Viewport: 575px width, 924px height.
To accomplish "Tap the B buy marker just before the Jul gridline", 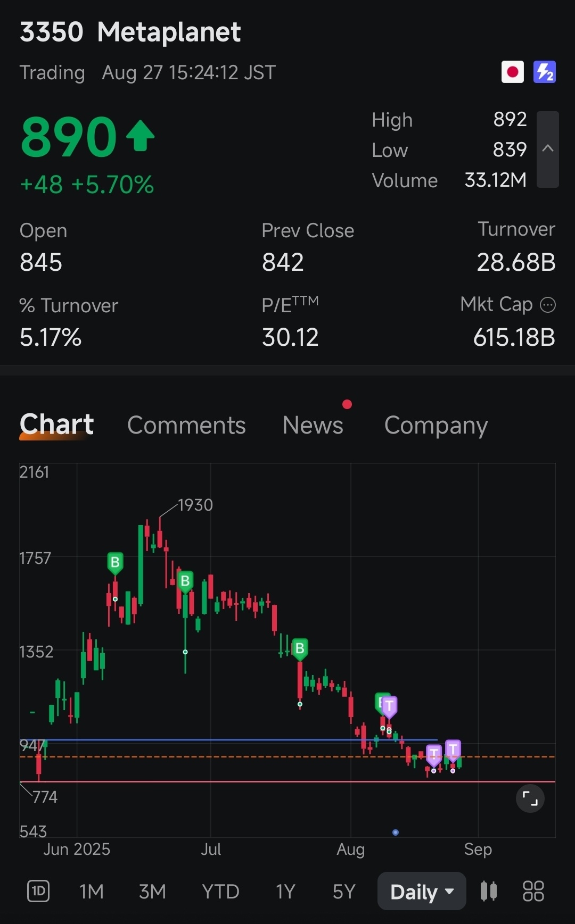I will click(x=185, y=582).
